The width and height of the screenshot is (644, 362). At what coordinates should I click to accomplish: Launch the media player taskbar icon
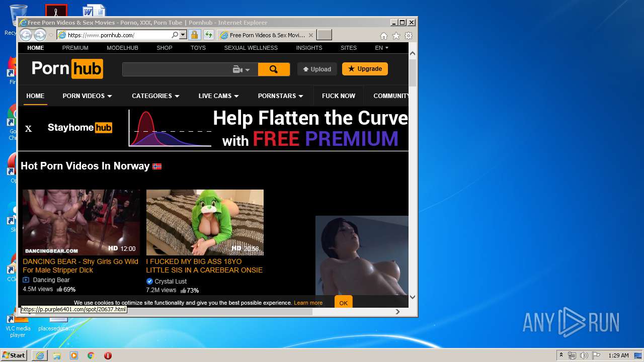74,355
